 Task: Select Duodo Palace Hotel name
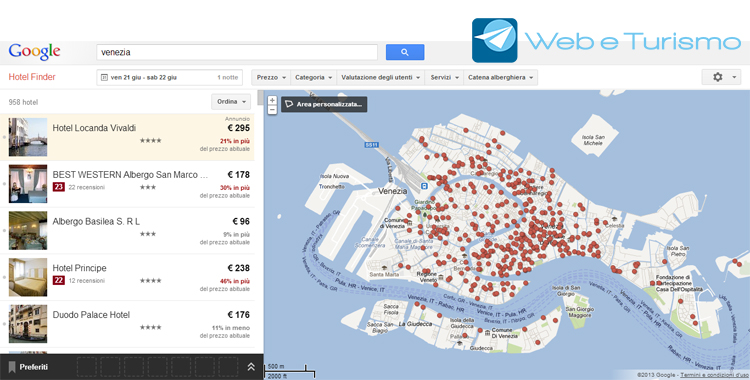click(91, 315)
